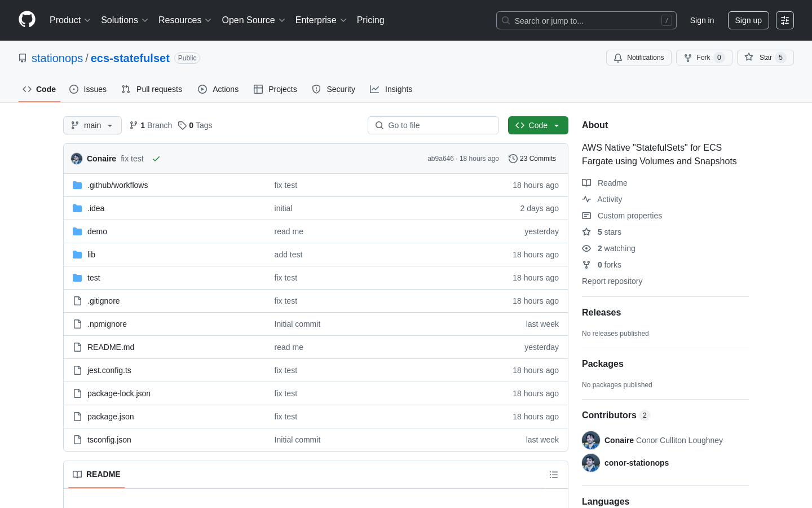Open the demo folder
Viewport: 812px width, 508px height.
coord(97,231)
